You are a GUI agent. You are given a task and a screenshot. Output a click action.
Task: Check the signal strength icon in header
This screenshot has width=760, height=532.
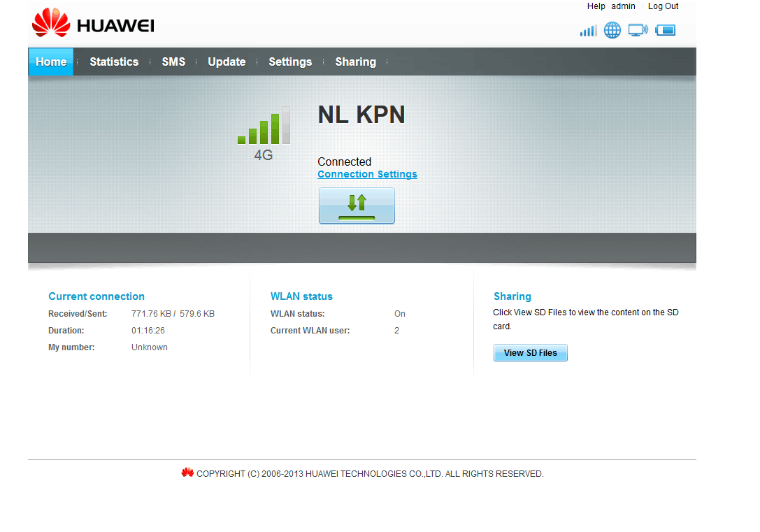pyautogui.click(x=588, y=31)
